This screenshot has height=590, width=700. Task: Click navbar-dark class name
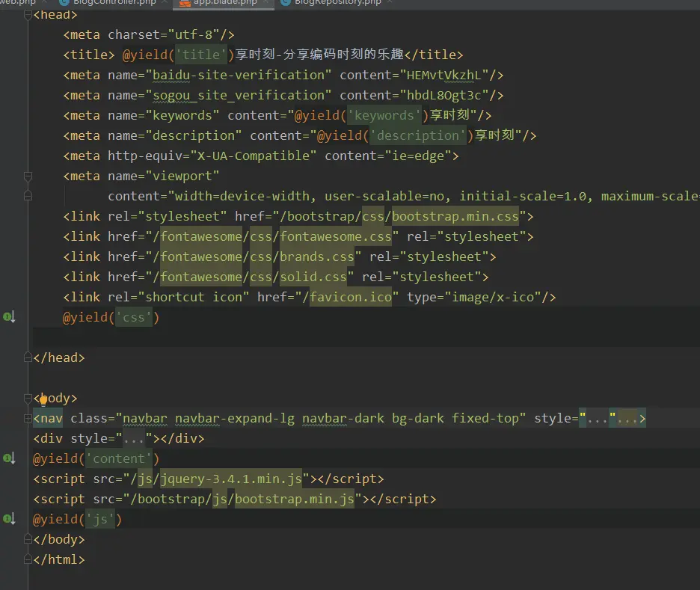click(x=343, y=418)
